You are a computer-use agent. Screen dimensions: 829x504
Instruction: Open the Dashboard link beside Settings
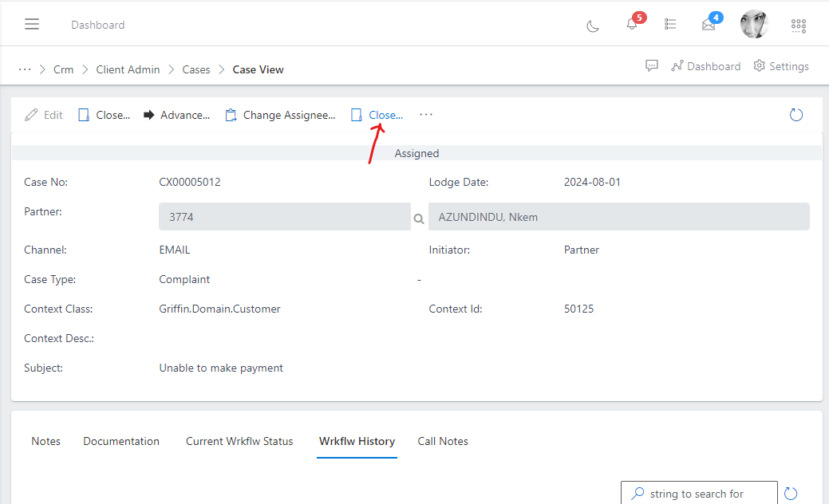tap(705, 66)
